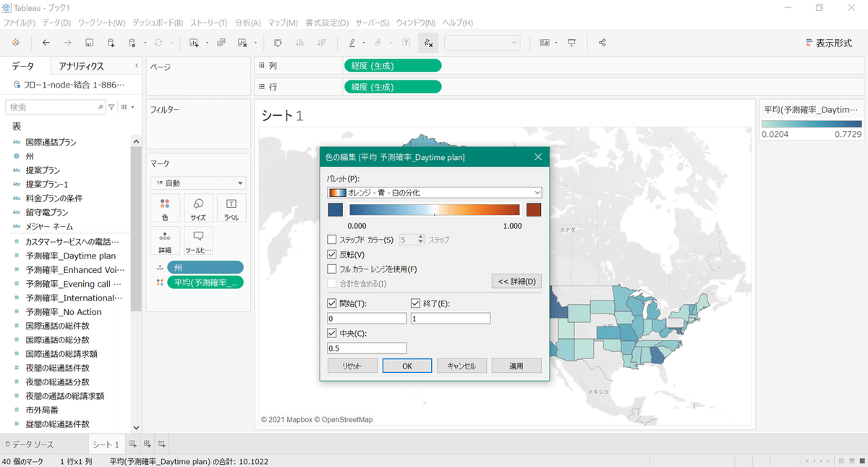
Task: Open the Marks type dropdown set to Automatic
Action: click(198, 183)
